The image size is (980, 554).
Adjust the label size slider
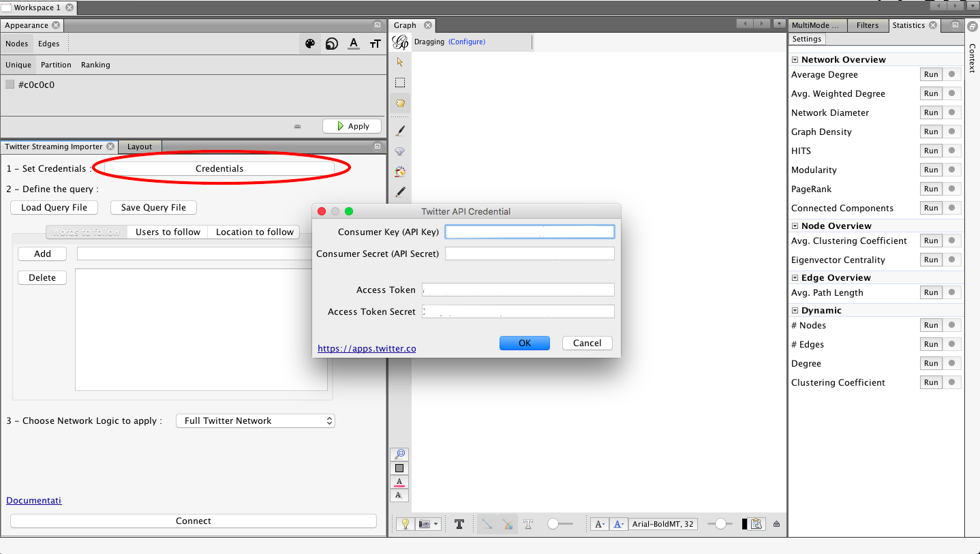pyautogui.click(x=720, y=524)
